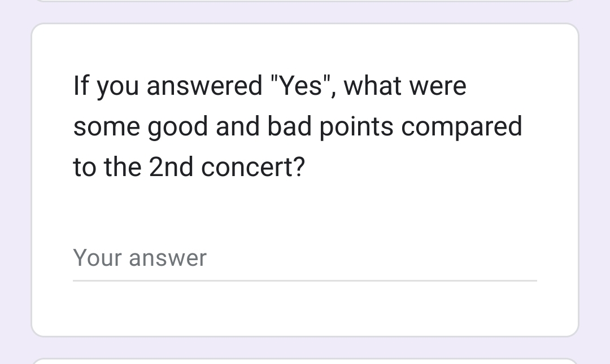Click the word "good" in the question text

177,126
